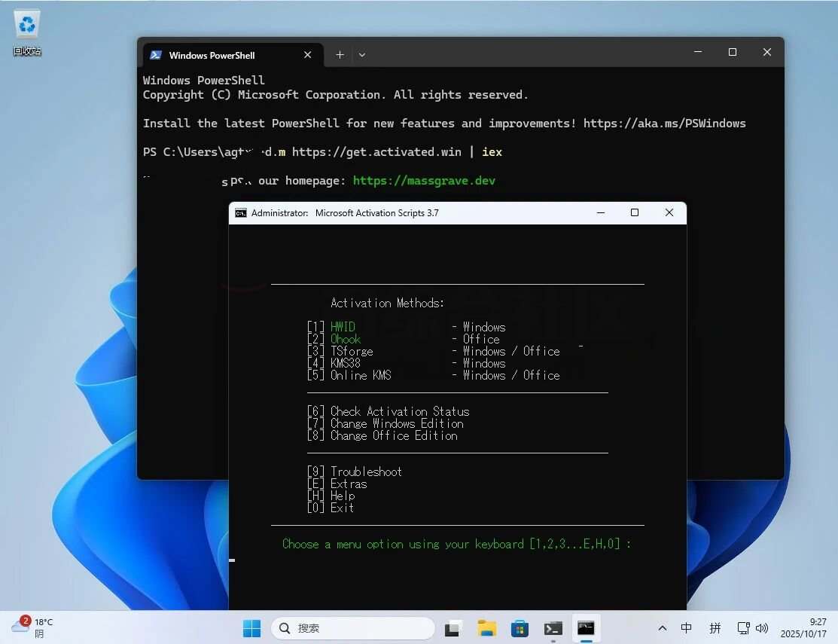Open the Recycle Bin desktop icon
This screenshot has width=838, height=644.
tap(27, 30)
